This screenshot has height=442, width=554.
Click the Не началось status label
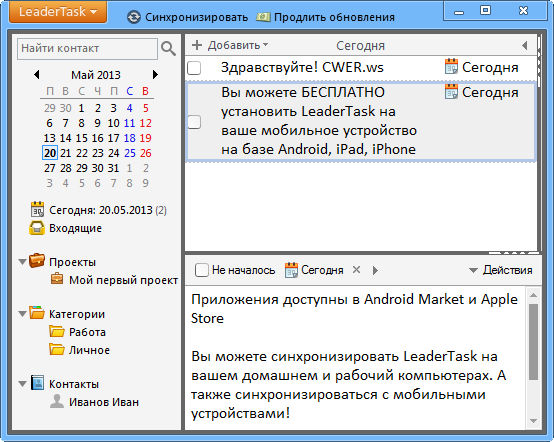[x=243, y=270]
